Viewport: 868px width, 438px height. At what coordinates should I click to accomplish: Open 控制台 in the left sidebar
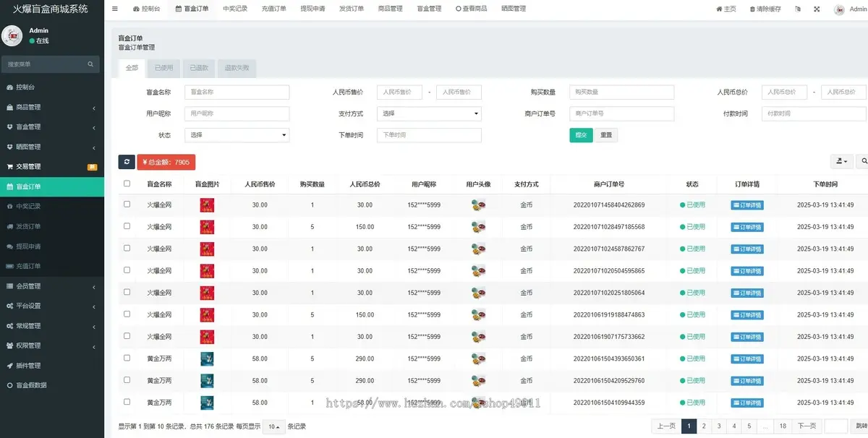coord(52,87)
